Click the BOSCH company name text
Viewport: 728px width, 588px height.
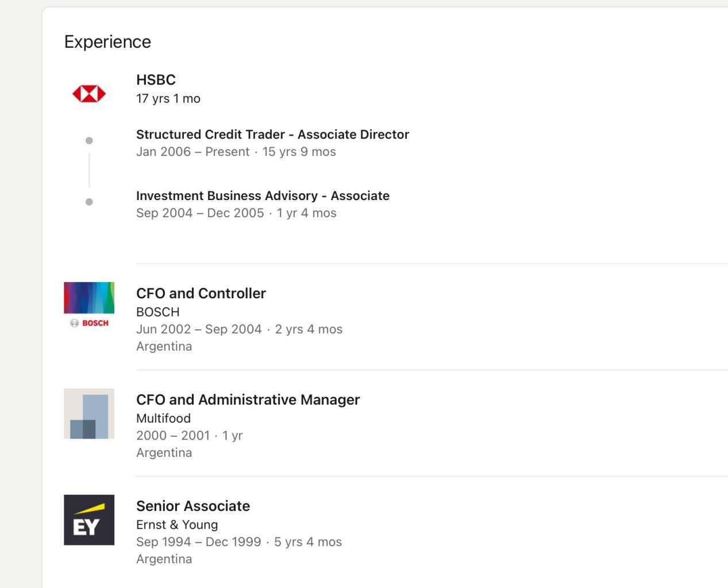point(157,312)
